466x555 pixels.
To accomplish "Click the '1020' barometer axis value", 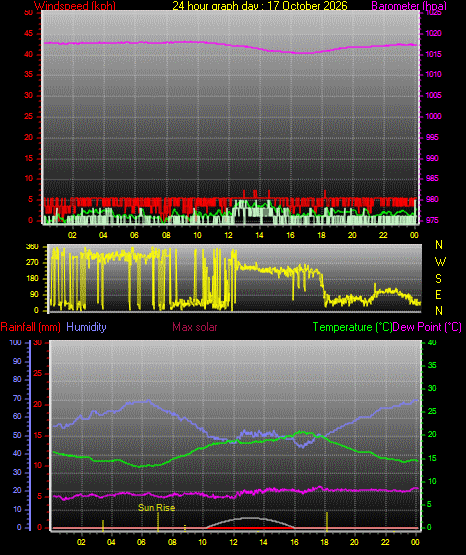I will click(x=434, y=33).
